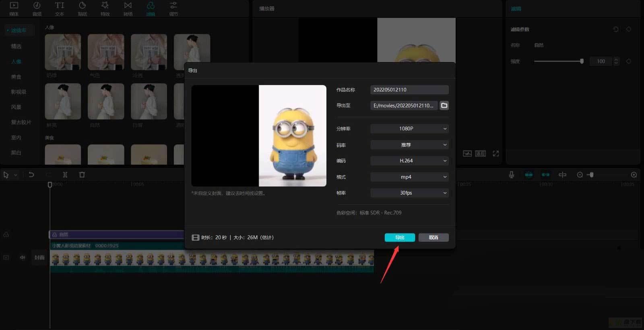Viewport: 644px width, 330px height.
Task: Select the 人像 filter category
Action: click(16, 62)
